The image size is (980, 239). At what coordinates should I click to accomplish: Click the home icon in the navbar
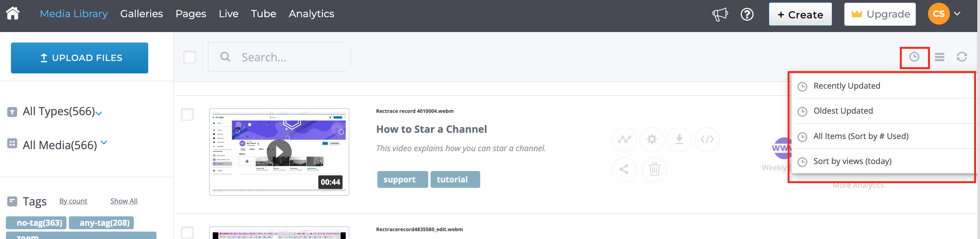coord(13,14)
